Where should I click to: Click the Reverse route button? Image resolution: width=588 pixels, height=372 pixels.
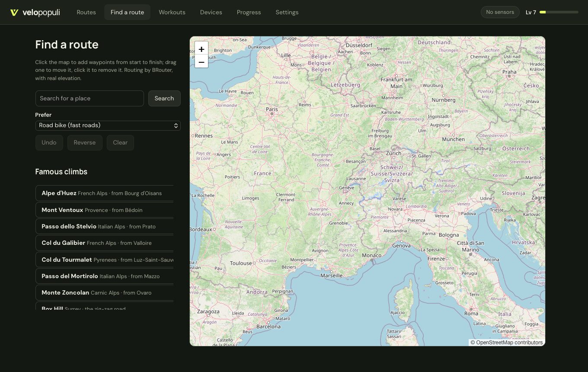(85, 143)
